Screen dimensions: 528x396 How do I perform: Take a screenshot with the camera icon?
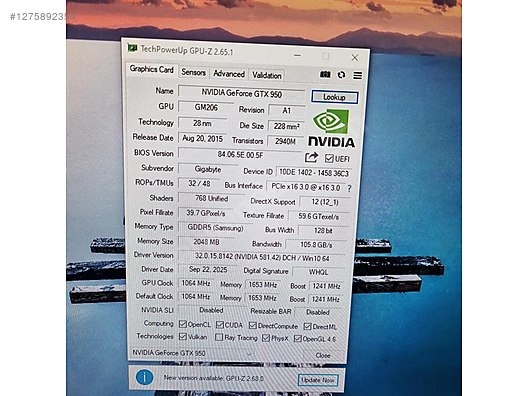[x=325, y=74]
